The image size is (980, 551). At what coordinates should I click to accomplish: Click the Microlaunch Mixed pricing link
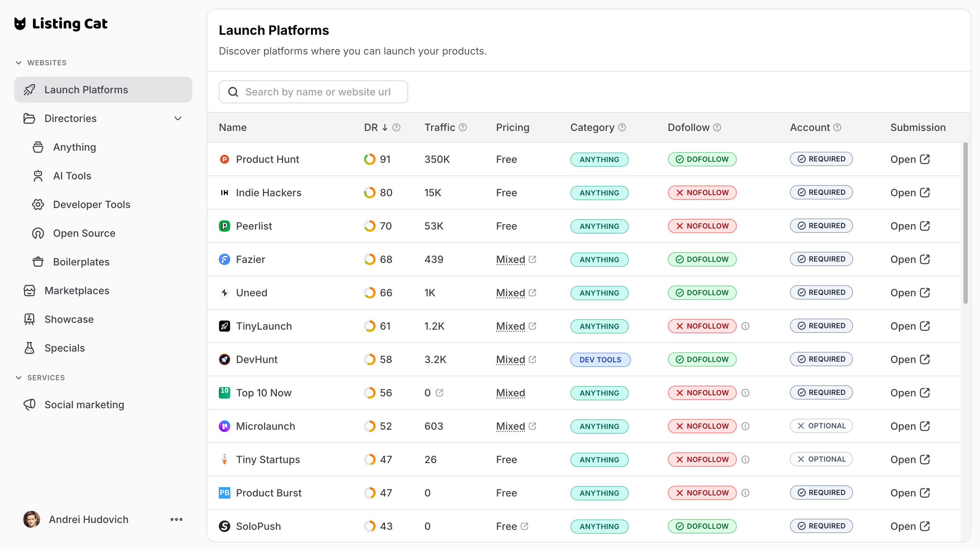tap(510, 426)
